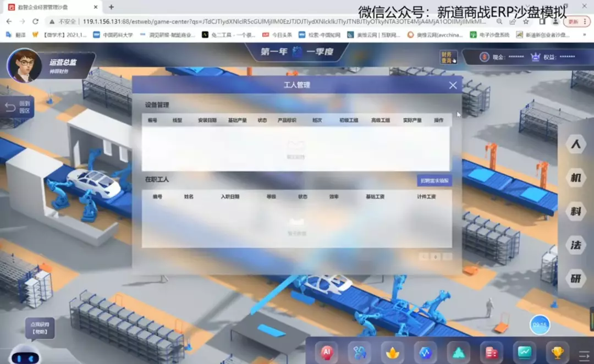Select the 机 (machine) side button
Screen dimensions: 594x364
576,178
